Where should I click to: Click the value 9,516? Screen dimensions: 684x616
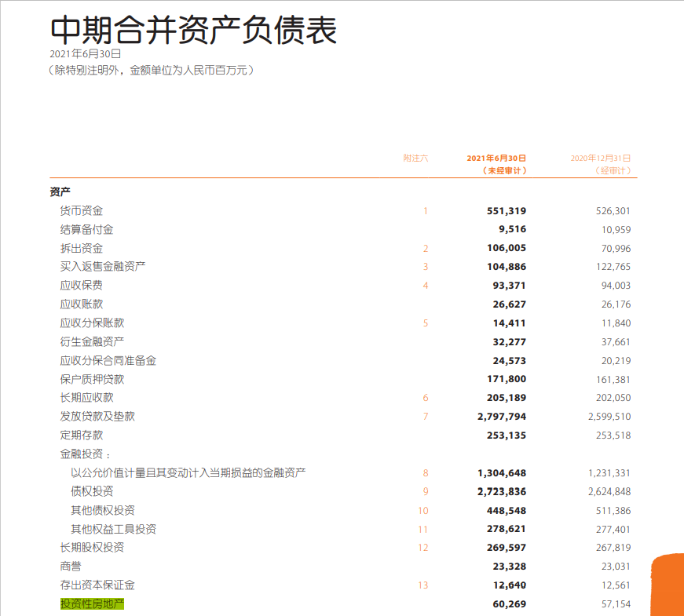click(x=513, y=229)
